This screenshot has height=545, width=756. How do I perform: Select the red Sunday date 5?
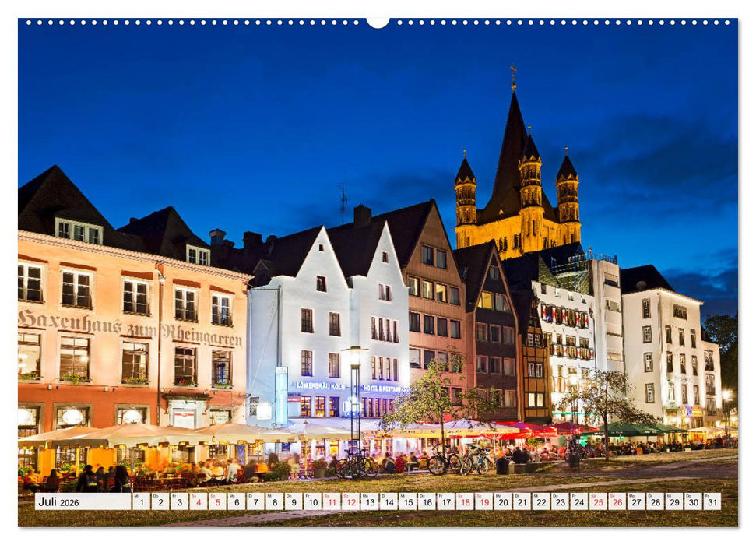219,502
